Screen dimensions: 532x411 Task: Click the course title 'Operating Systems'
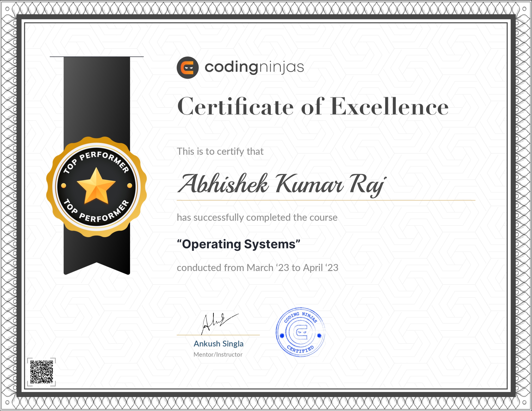tap(238, 244)
